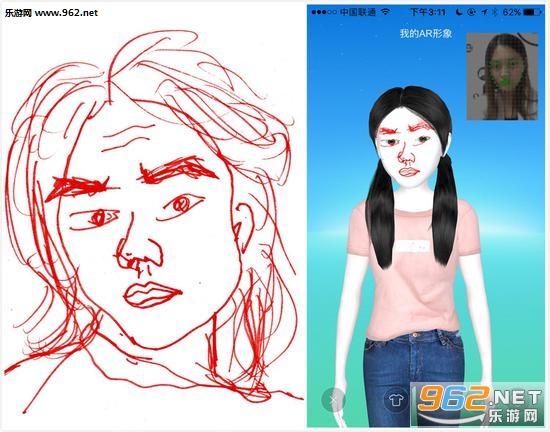This screenshot has width=550, height=432.
Task: Tap the Wi-Fi icon in status bar
Action: pos(385,12)
